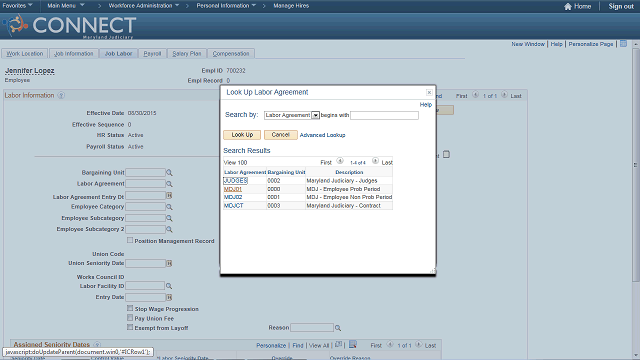Open help icon beside Labor Information
Screen dimensions: 640x360
click(61, 96)
